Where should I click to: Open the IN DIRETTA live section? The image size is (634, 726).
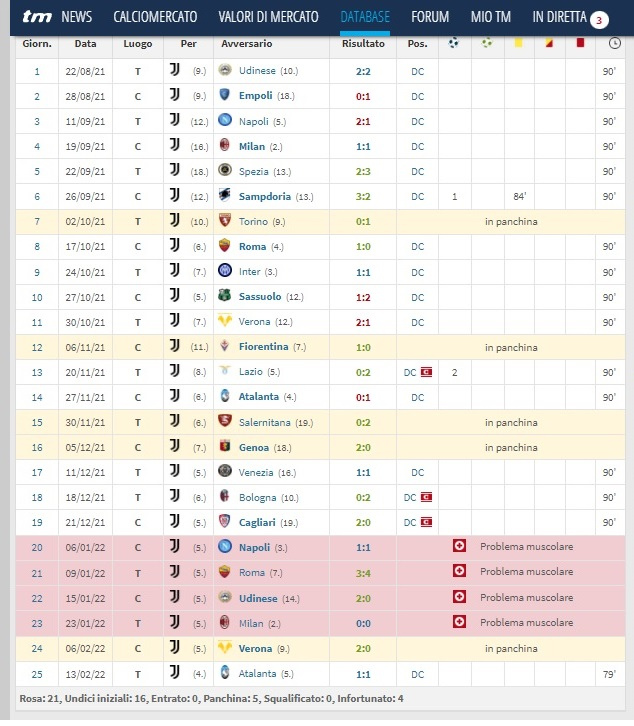click(x=559, y=17)
